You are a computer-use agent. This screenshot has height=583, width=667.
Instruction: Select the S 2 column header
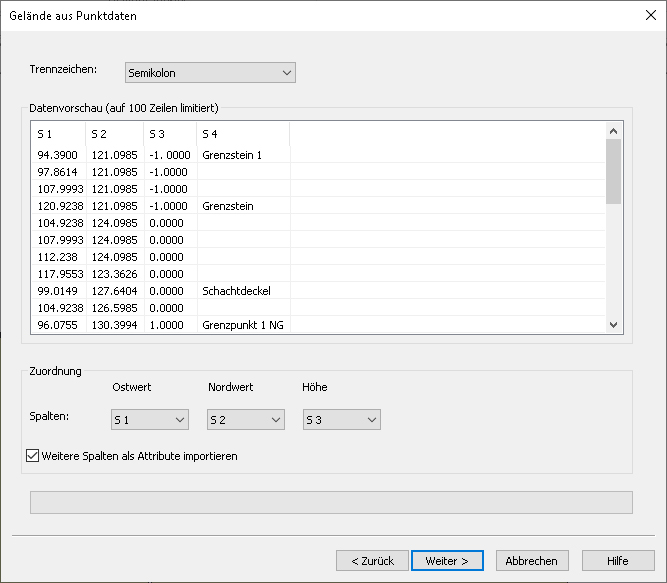(x=114, y=134)
